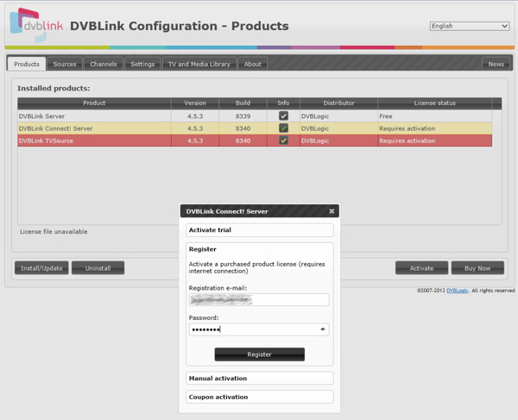Image resolution: width=518 pixels, height=420 pixels.
Task: Click 'License file unavailable' status text
Action: pyautogui.click(x=54, y=232)
